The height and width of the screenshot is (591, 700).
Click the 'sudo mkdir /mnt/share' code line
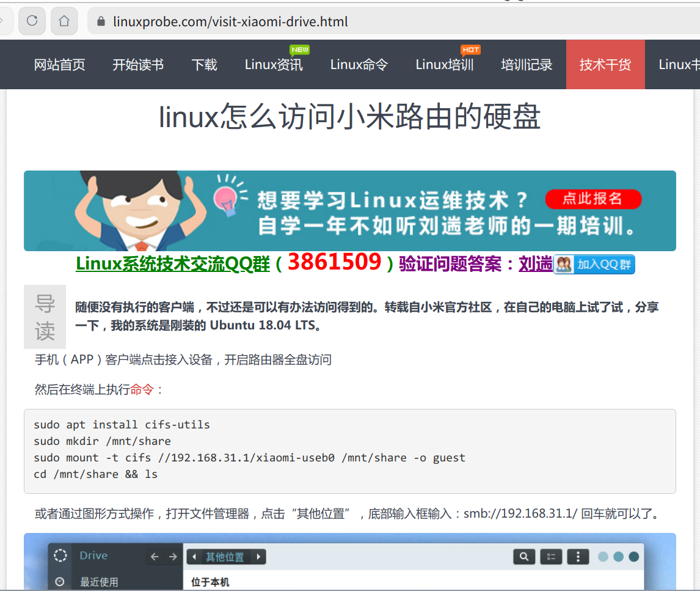pyautogui.click(x=102, y=441)
